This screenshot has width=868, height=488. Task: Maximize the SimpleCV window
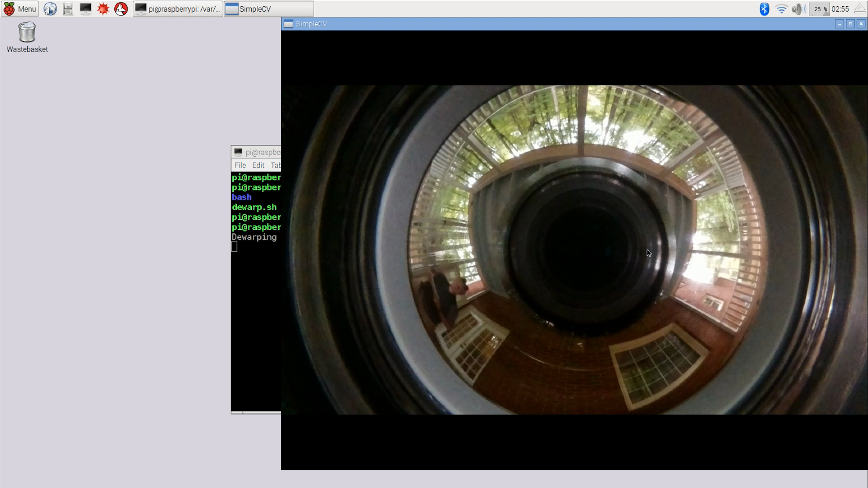(850, 24)
